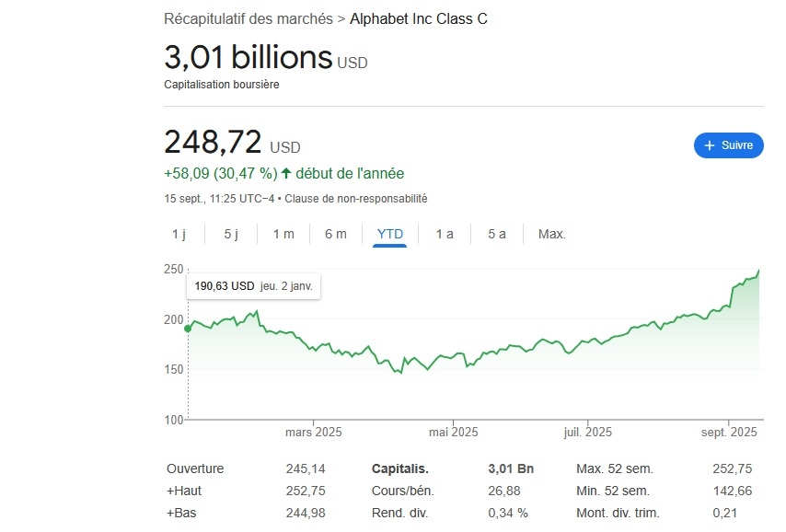Viewport: 786px width, 532px height.
Task: Select the YTD period tab
Action: click(x=389, y=234)
